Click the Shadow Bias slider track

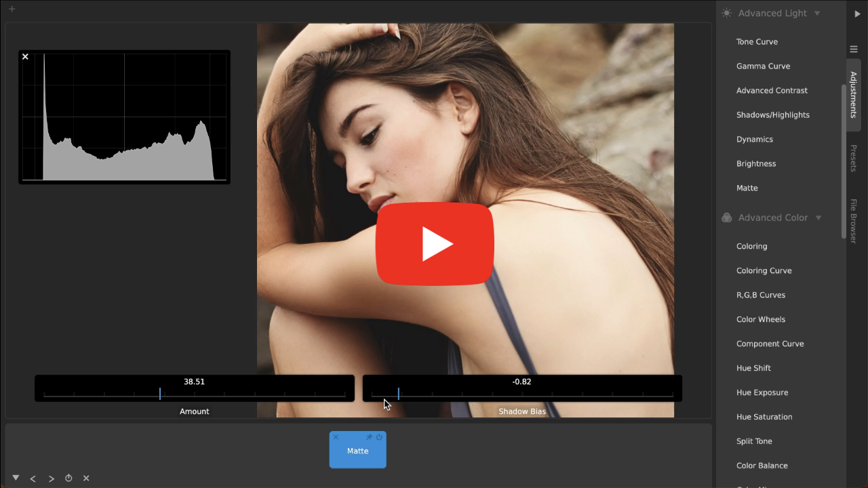[x=522, y=394]
